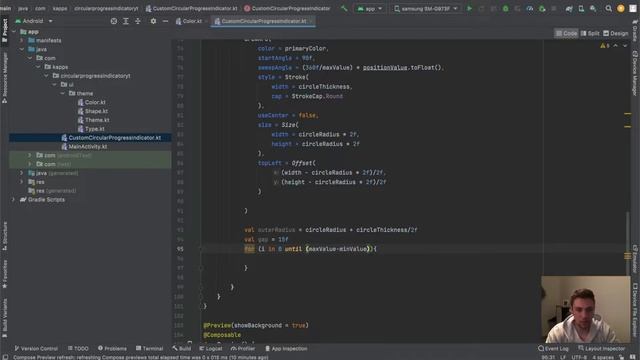Screen dimensions: 640x360
Task: Expand the manifests folder
Action: coord(22,40)
